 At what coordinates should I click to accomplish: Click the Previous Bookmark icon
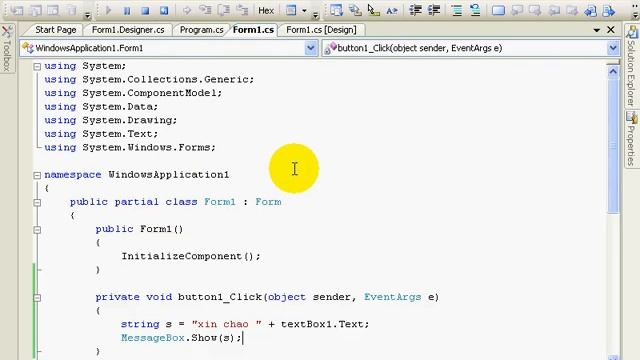click(517, 11)
